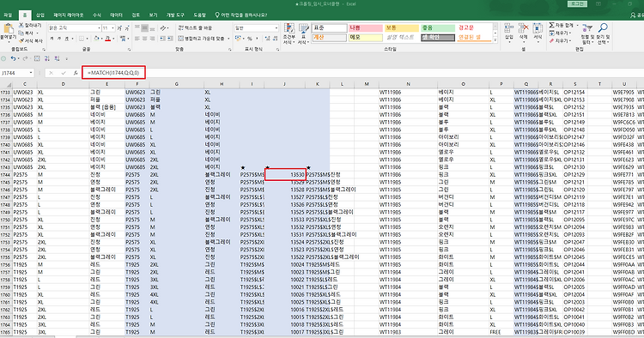The image size is (644, 338).
Task: Select the Format Painter (서식 복사) brush
Action: (x=21, y=40)
